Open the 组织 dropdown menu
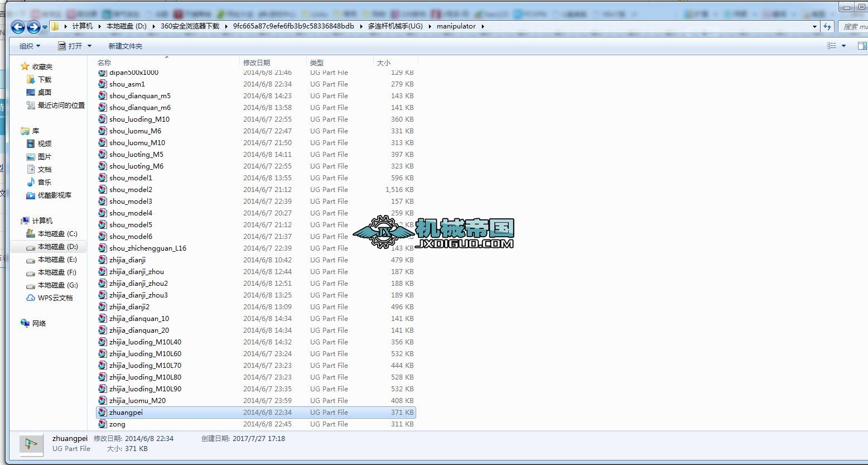The height and width of the screenshot is (465, 868). pyautogui.click(x=28, y=45)
